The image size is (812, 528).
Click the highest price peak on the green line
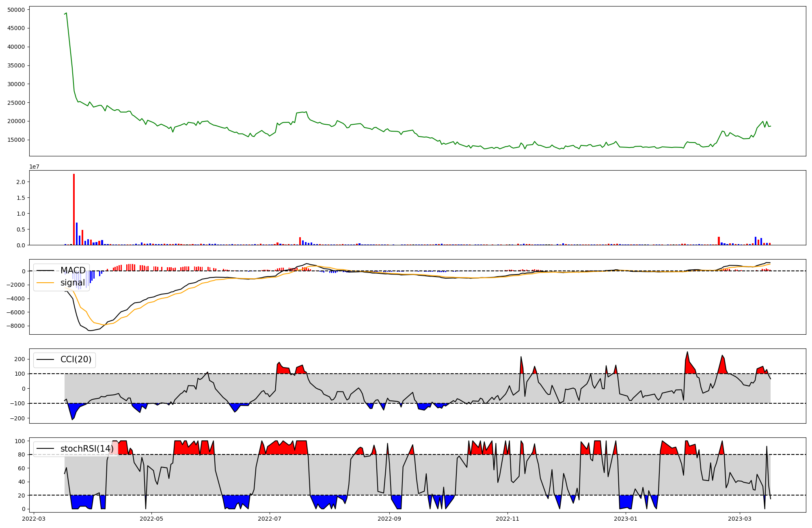point(66,13)
